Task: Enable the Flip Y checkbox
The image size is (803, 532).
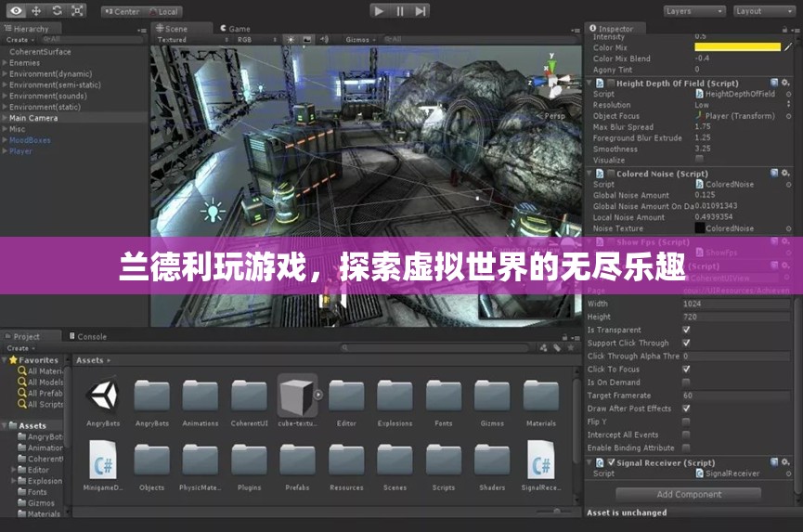Action: click(686, 422)
